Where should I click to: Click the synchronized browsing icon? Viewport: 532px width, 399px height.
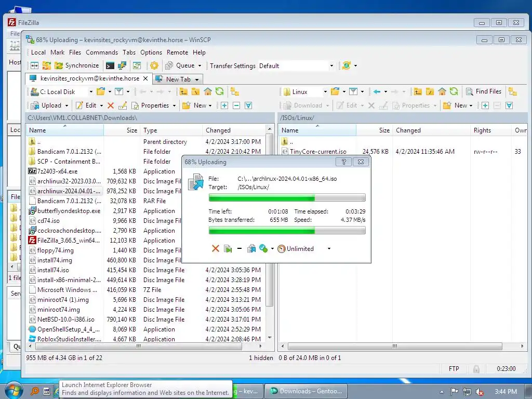click(137, 65)
